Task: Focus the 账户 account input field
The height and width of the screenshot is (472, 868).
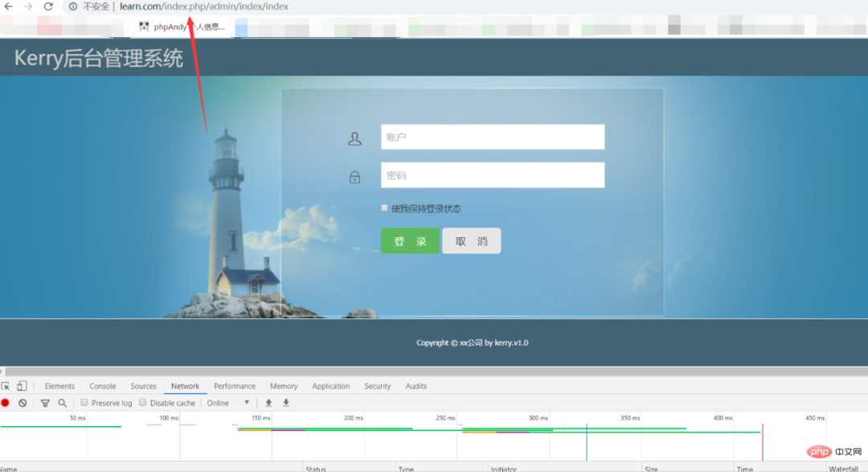Action: pos(492,137)
